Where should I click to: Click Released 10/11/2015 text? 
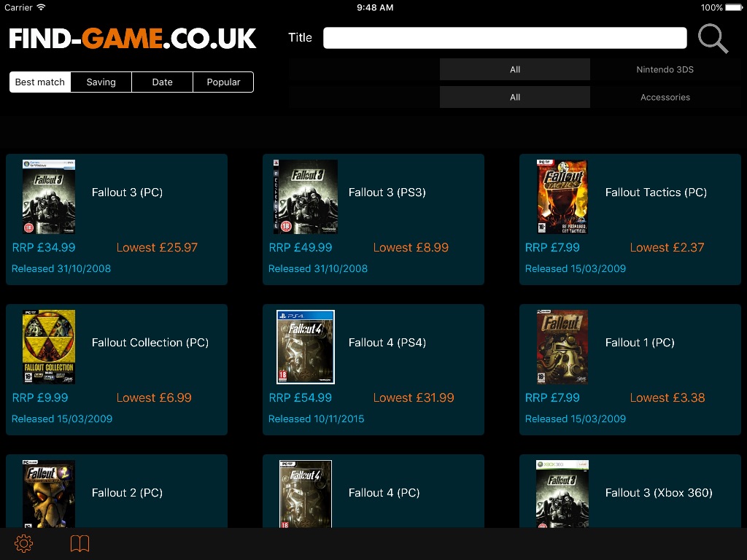pos(317,419)
